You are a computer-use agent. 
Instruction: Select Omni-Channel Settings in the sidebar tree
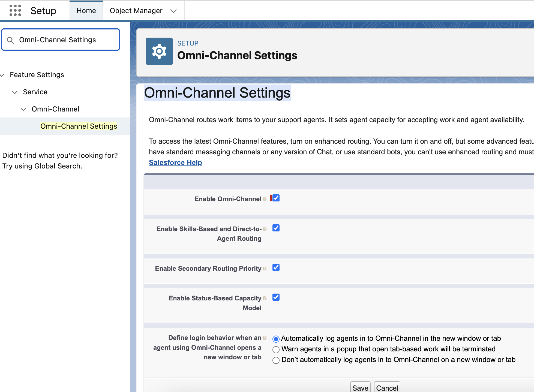(79, 126)
